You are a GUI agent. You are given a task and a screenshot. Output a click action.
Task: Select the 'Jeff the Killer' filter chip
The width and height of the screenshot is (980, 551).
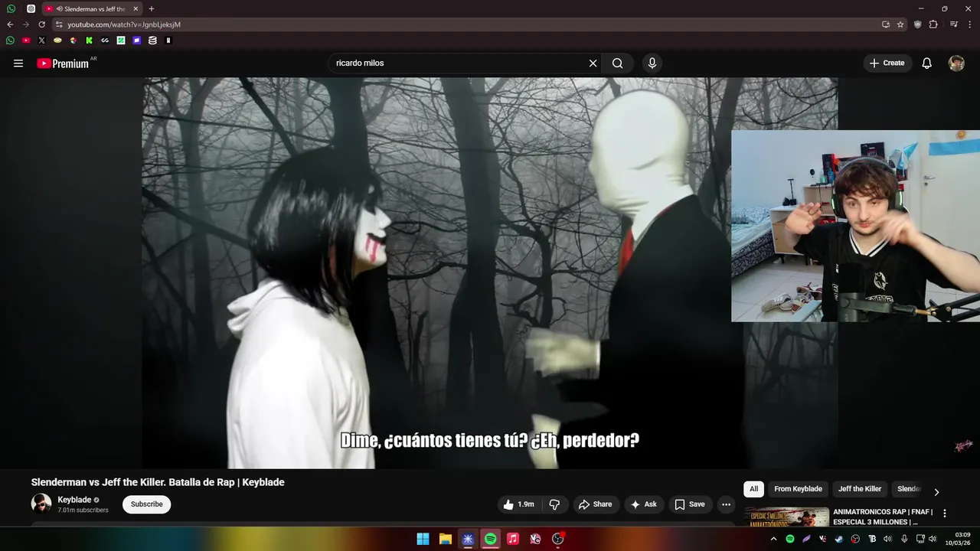pyautogui.click(x=860, y=489)
